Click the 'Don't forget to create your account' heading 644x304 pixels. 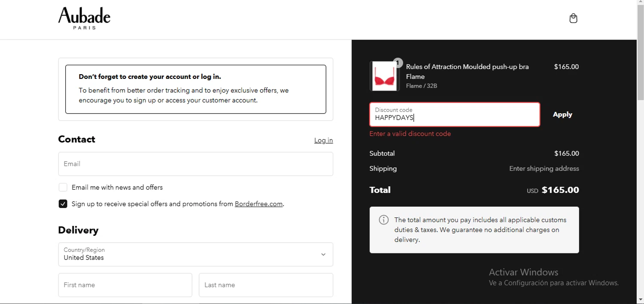click(150, 77)
